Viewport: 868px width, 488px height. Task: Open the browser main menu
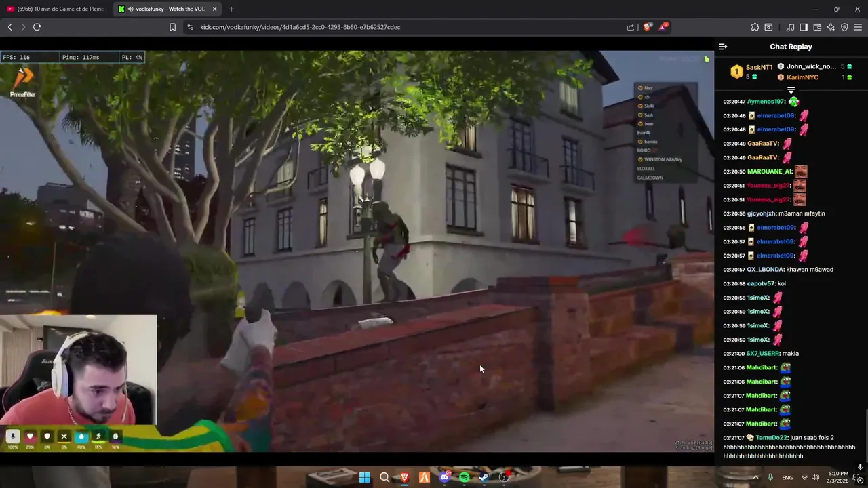click(x=859, y=27)
